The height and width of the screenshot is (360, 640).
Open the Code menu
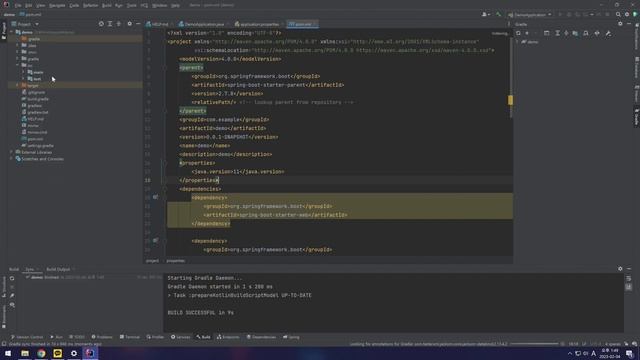pyautogui.click(x=74, y=6)
